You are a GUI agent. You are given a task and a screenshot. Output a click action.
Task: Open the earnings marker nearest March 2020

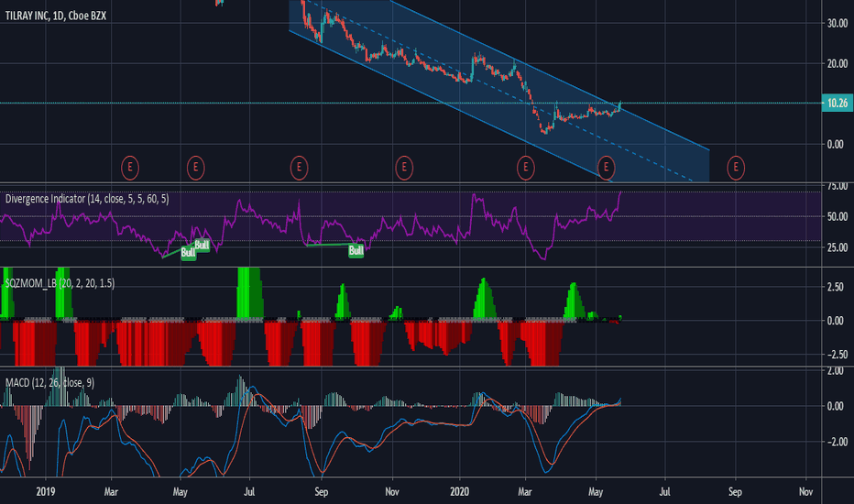point(526,168)
